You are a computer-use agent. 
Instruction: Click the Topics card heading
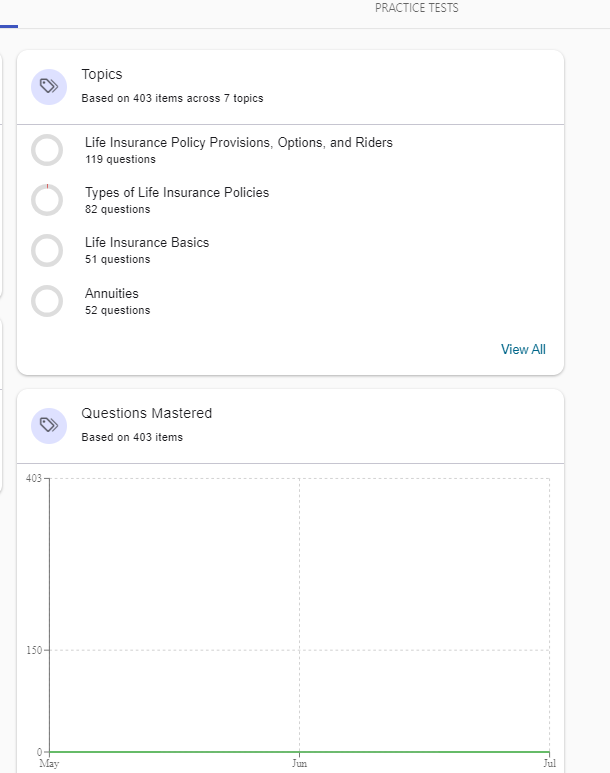[x=102, y=74]
